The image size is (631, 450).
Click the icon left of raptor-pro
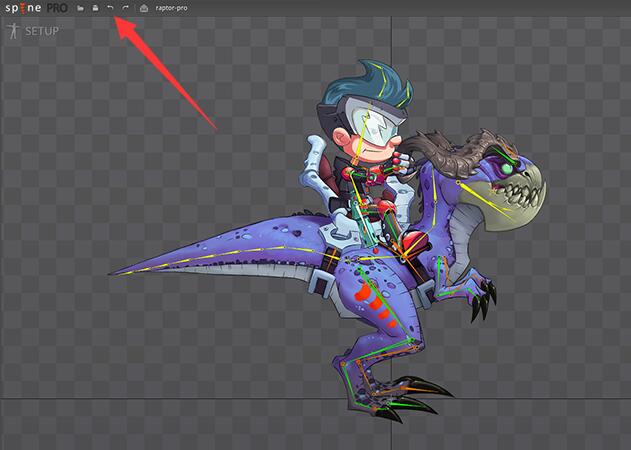[144, 8]
